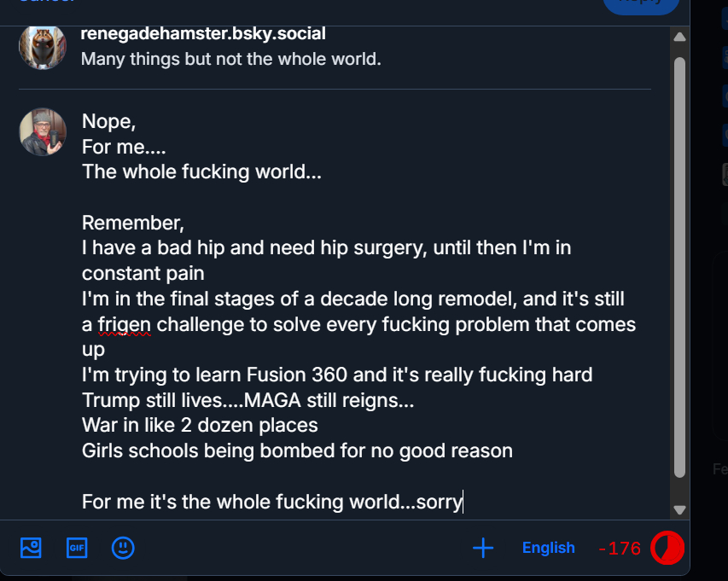Click the scrollbar down arrow

tap(679, 509)
